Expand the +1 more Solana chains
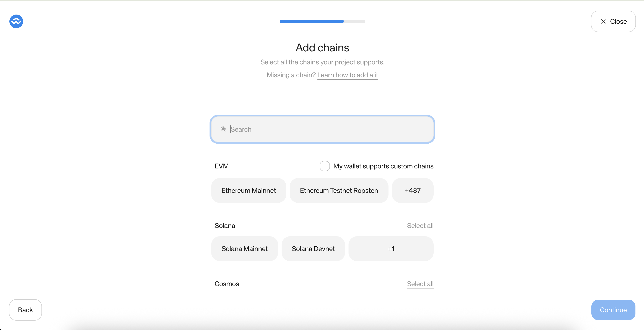This screenshot has width=644, height=330. click(x=391, y=249)
